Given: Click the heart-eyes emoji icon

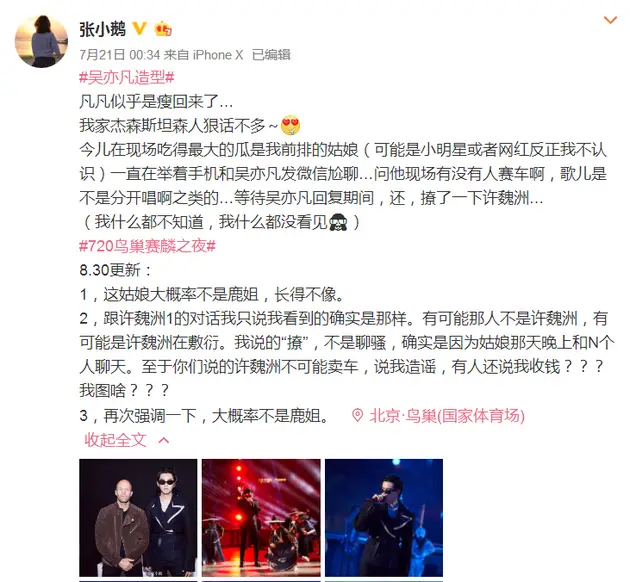Looking at the screenshot, I should tap(290, 125).
